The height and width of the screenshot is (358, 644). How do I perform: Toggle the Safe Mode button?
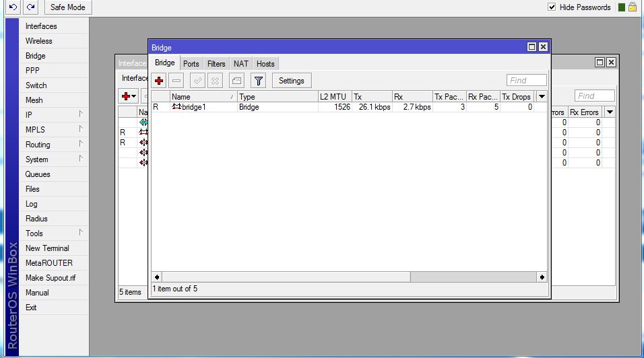click(67, 7)
